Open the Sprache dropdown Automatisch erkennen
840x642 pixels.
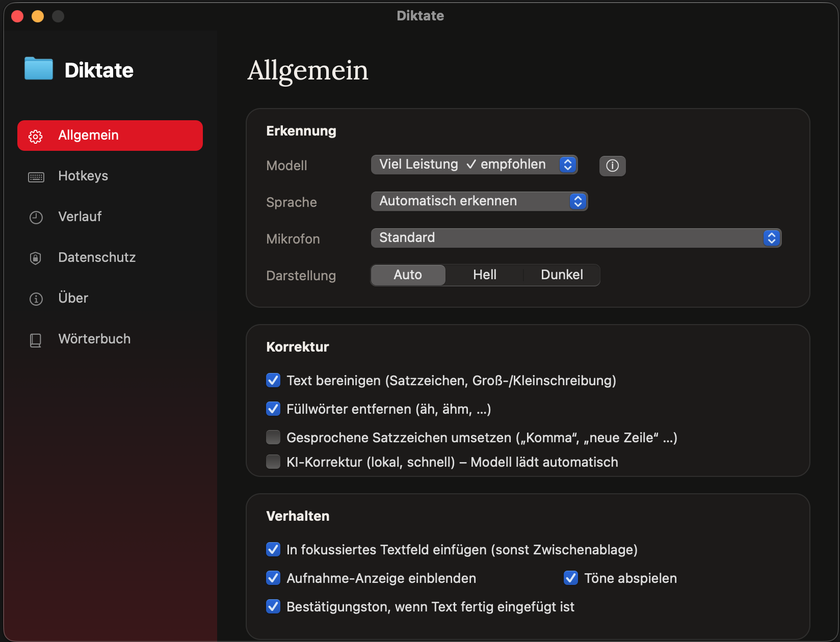pos(479,201)
